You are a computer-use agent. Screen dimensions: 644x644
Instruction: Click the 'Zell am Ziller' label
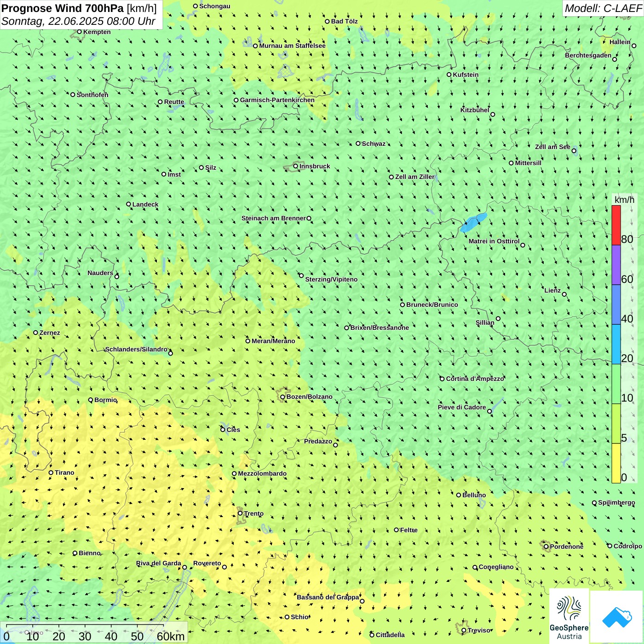click(x=415, y=177)
